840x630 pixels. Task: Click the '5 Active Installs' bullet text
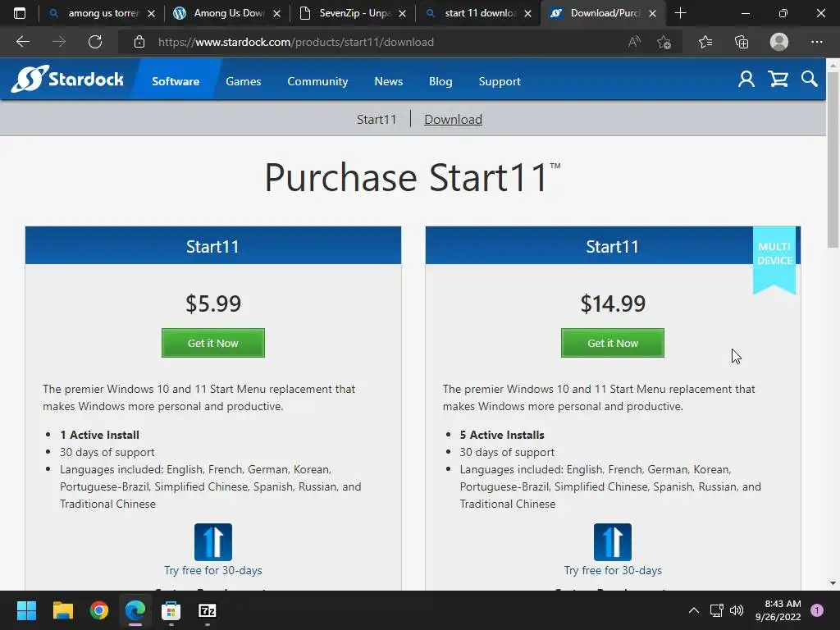[502, 435]
